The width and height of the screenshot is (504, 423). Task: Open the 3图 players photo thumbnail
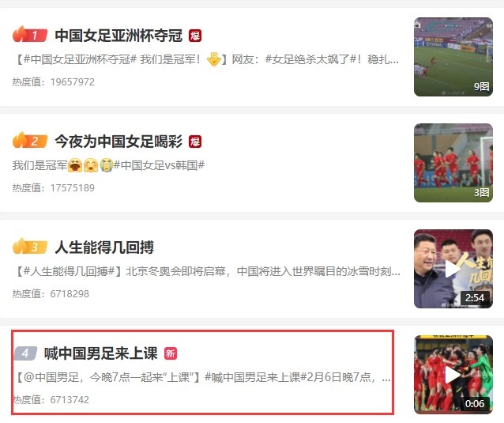pos(453,163)
